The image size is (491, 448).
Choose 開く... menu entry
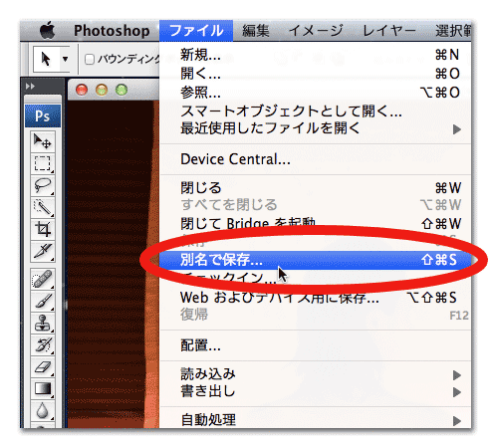(315, 74)
